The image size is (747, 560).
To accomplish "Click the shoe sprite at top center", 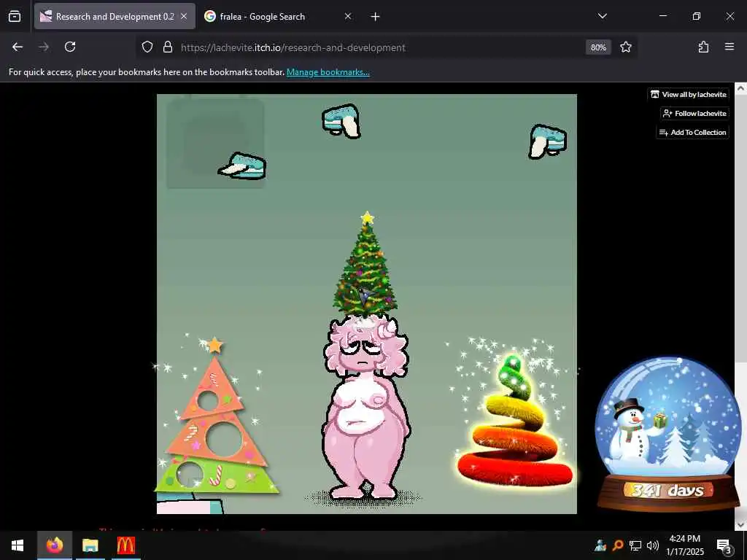I will click(x=341, y=122).
